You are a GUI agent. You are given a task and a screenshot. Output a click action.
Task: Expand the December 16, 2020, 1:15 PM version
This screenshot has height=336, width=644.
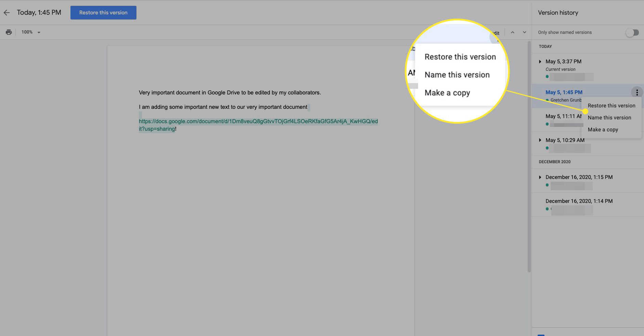click(x=540, y=177)
